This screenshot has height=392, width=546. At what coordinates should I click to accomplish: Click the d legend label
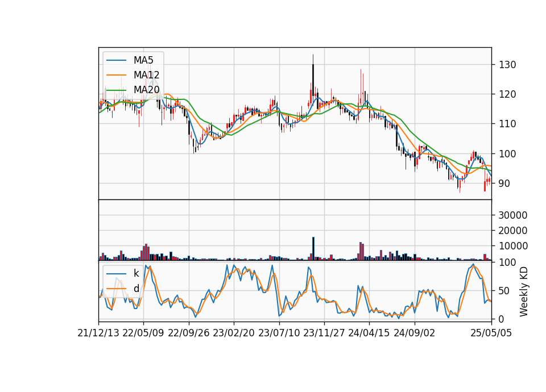coord(136,289)
